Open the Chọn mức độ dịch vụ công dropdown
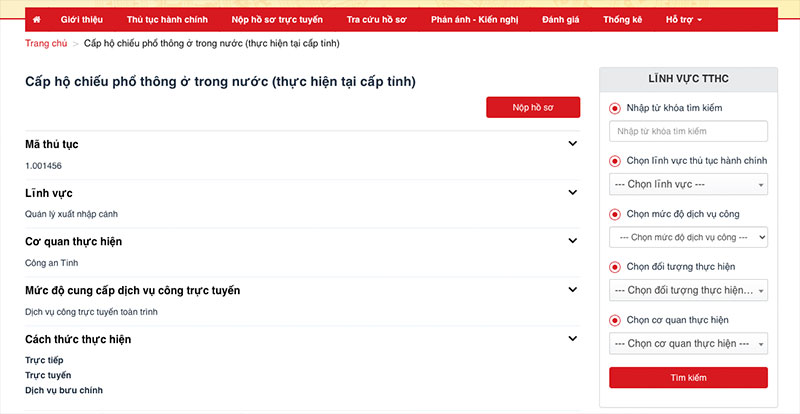This screenshot has width=800, height=414. coord(688,237)
